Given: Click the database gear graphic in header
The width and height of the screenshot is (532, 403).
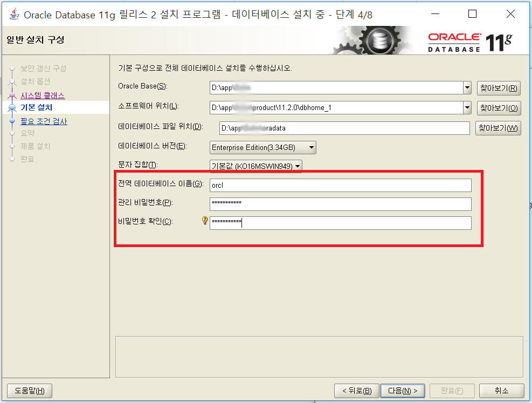Looking at the screenshot, I should 379,41.
